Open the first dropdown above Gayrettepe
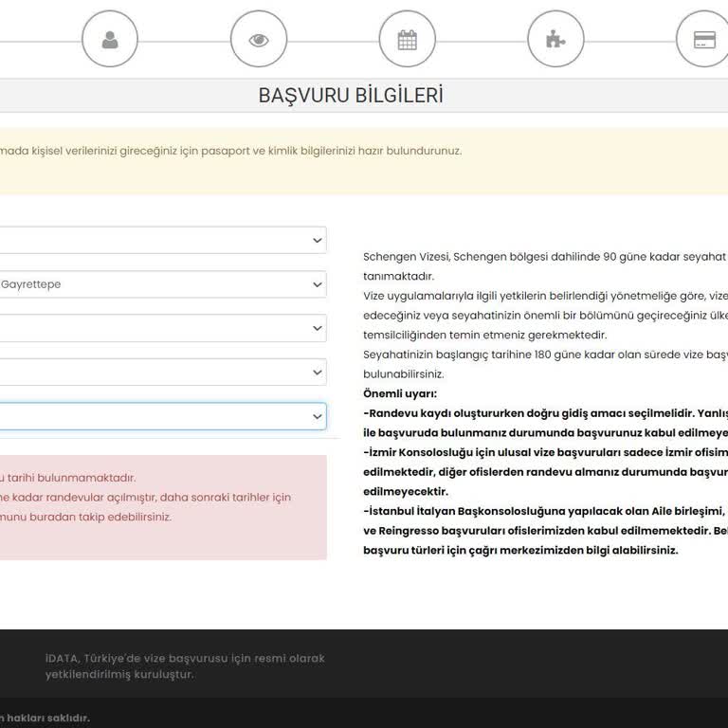 point(162,240)
